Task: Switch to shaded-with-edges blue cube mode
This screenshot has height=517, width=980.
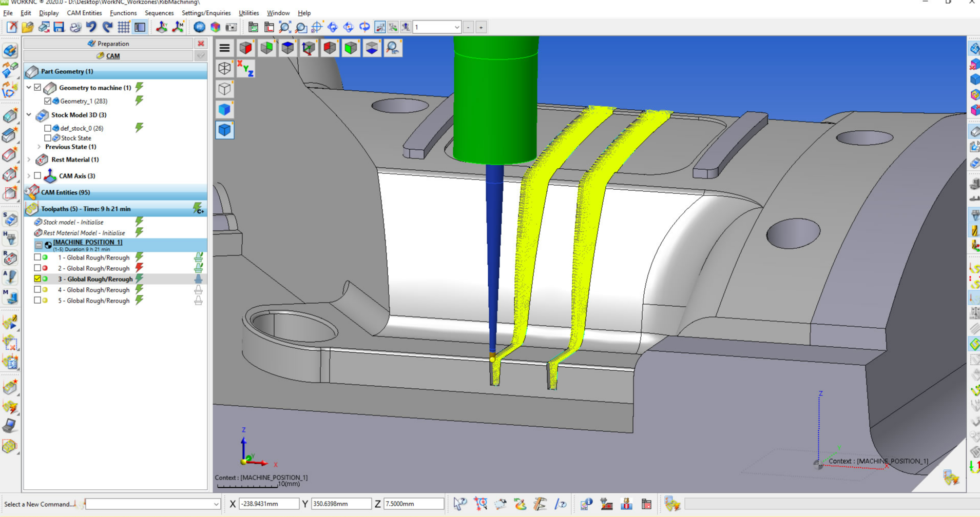Action: click(x=224, y=130)
